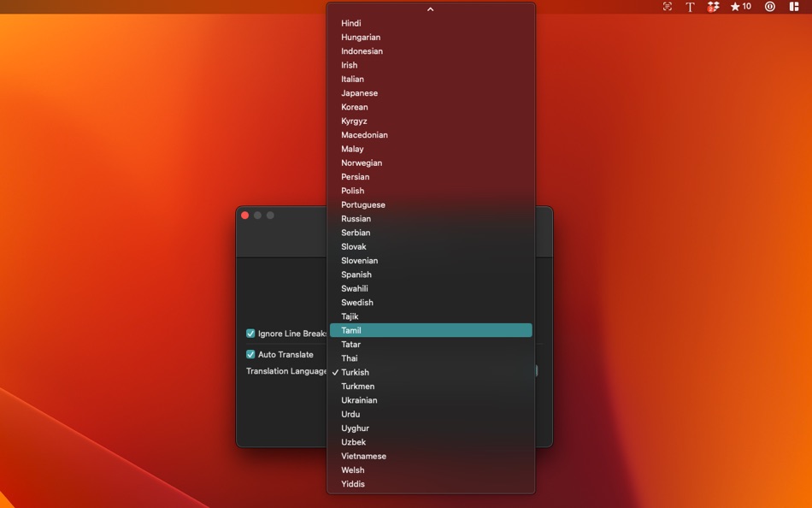Select the Yiddis entry at bottom

(431, 484)
